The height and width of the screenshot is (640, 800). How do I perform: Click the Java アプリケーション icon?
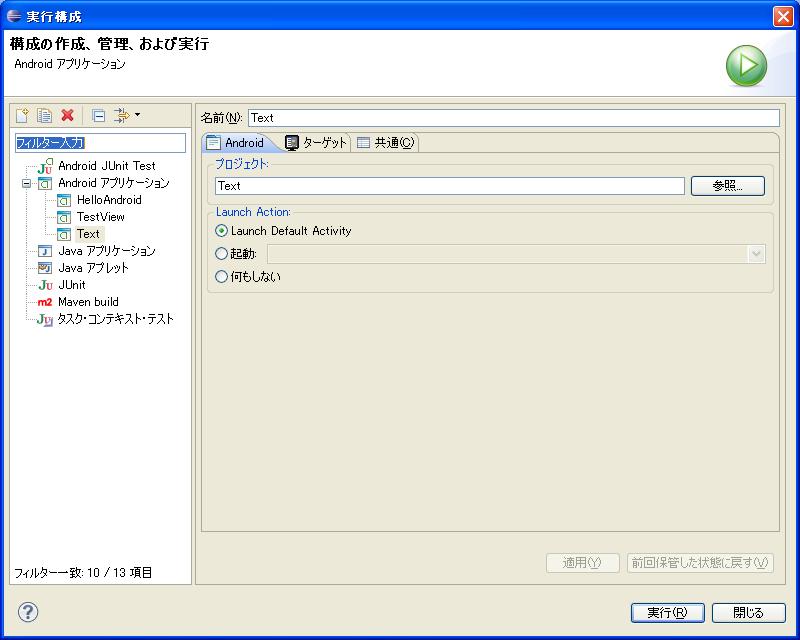click(x=45, y=251)
